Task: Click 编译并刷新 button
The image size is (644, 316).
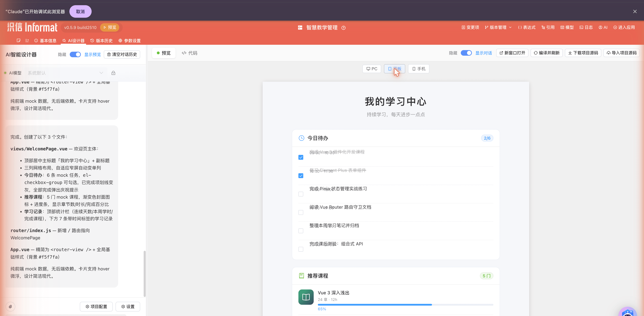Action: (547, 53)
